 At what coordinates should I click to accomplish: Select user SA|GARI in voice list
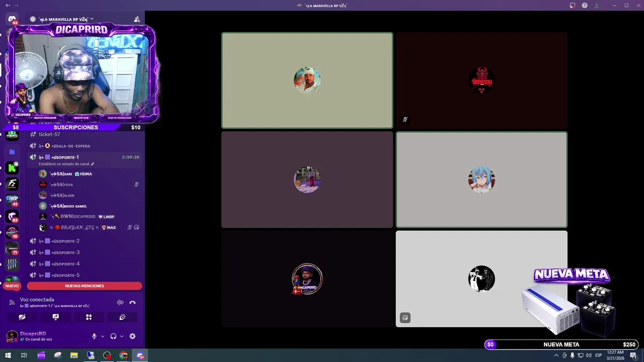click(x=89, y=173)
